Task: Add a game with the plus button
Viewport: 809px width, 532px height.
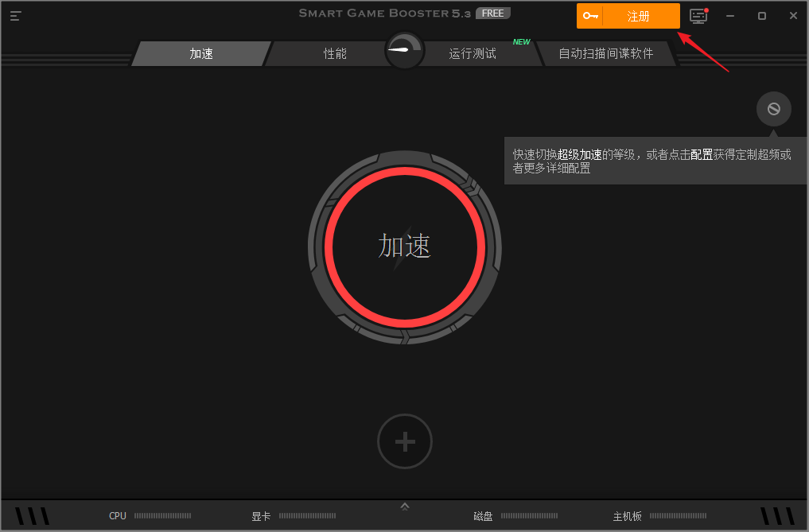Action: click(404, 441)
